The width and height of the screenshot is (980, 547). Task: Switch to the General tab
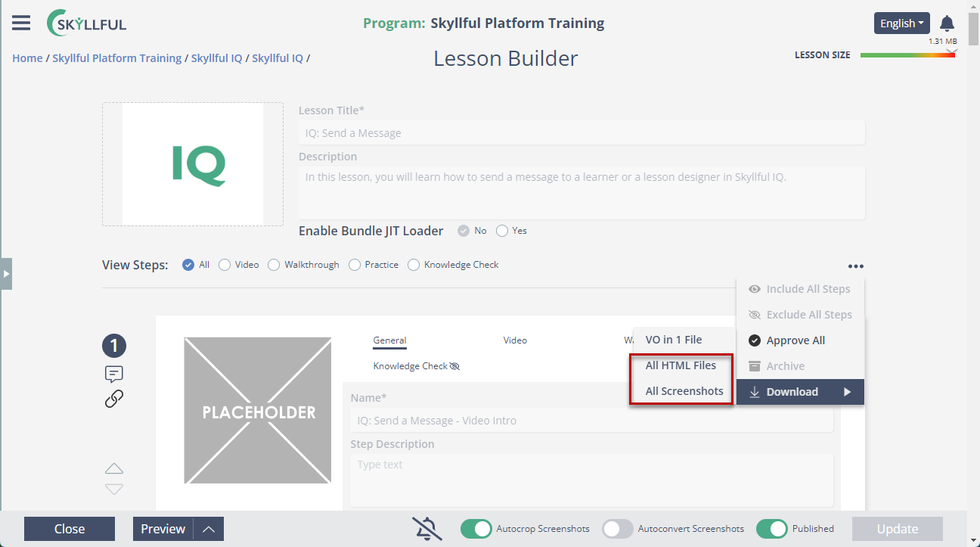(x=390, y=340)
